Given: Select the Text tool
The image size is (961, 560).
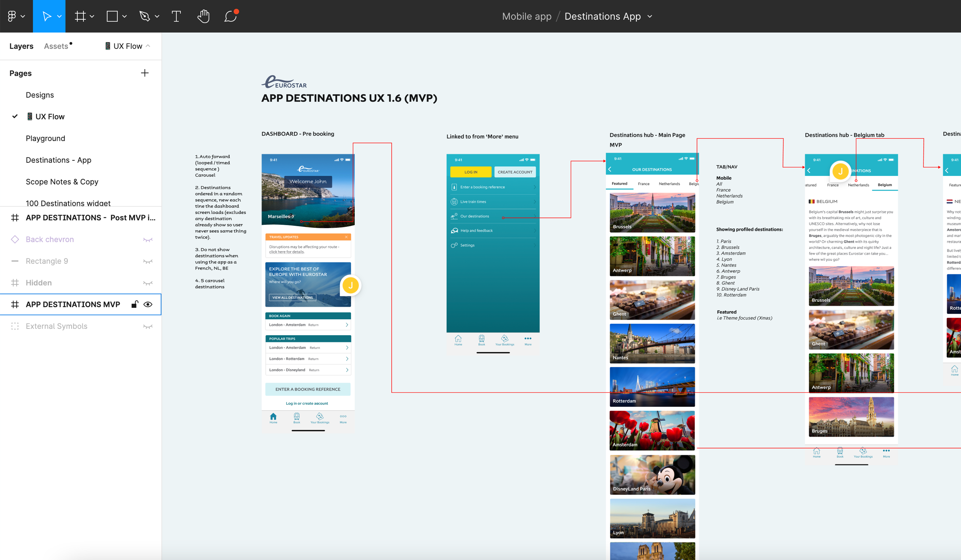Looking at the screenshot, I should tap(176, 16).
